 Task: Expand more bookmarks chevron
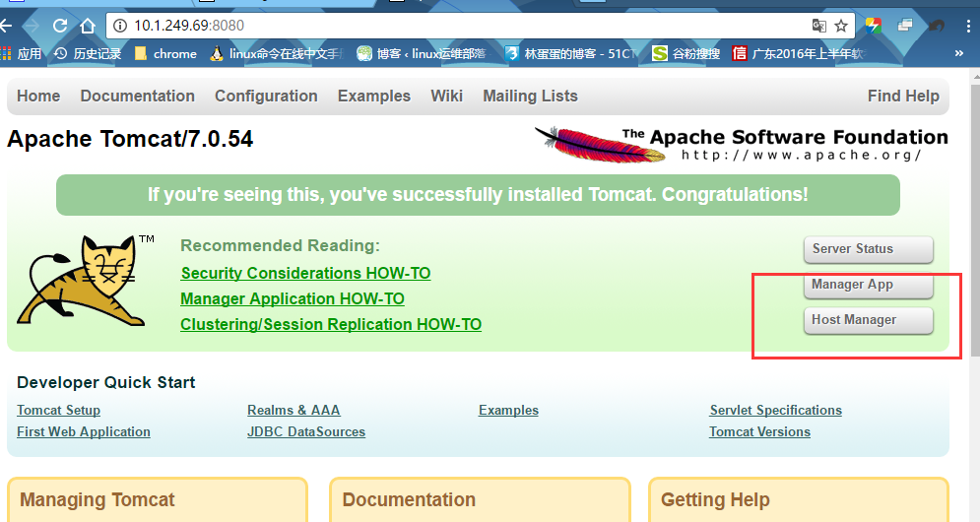click(958, 54)
